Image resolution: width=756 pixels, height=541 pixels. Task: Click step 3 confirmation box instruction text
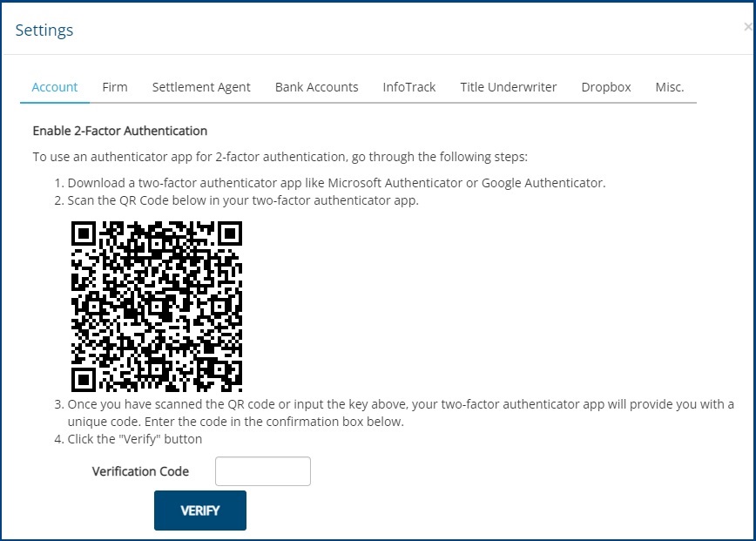tap(392, 403)
